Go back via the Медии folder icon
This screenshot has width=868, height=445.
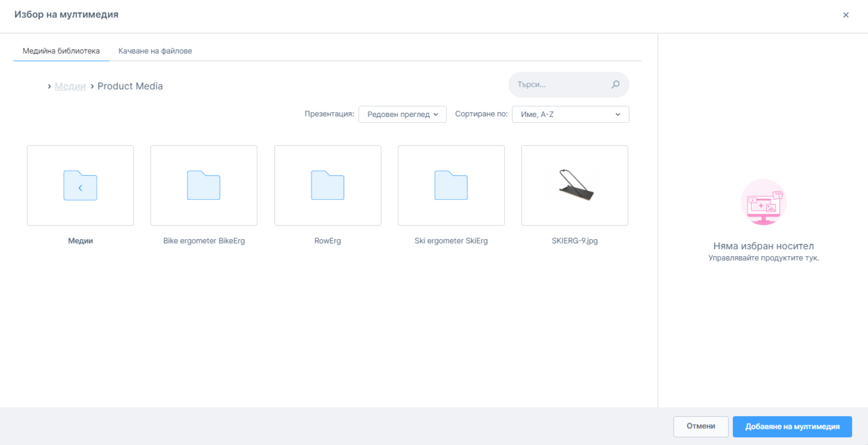coord(80,186)
